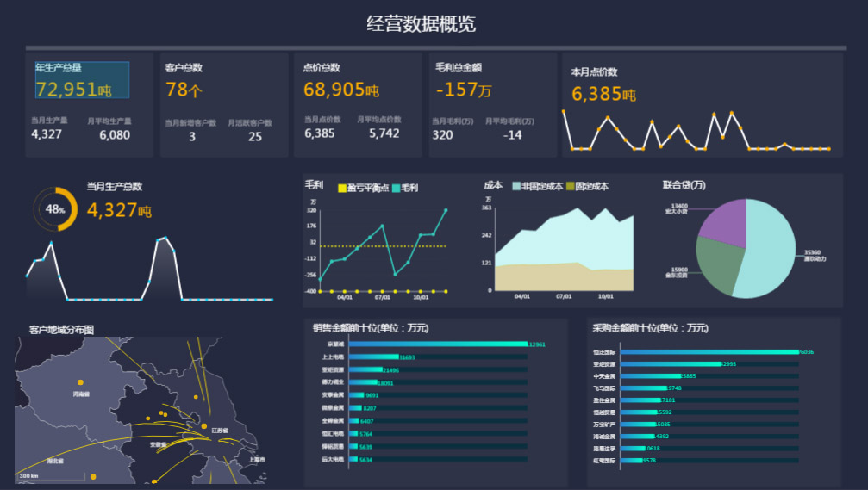This screenshot has width=868, height=490.
Task: Click the sales bar value 6407
Action: click(x=366, y=421)
